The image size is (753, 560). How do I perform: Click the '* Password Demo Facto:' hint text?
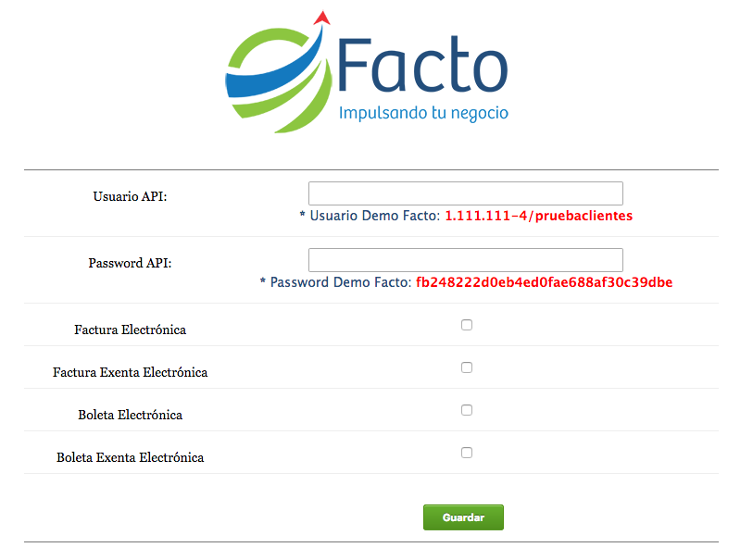pos(335,282)
